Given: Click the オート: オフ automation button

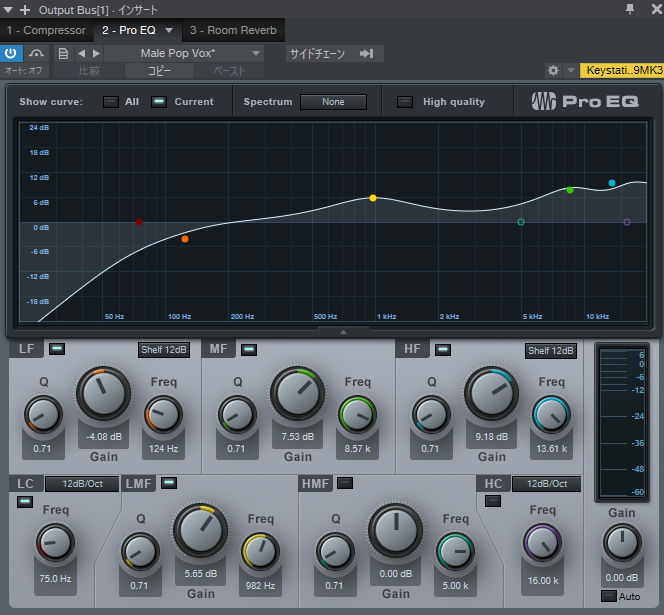Looking at the screenshot, I should (24, 70).
